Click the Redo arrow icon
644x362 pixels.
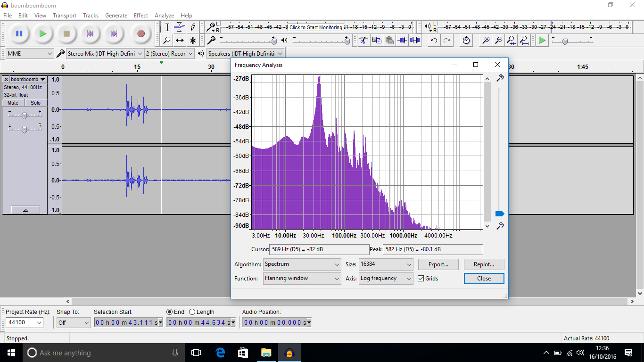point(446,40)
